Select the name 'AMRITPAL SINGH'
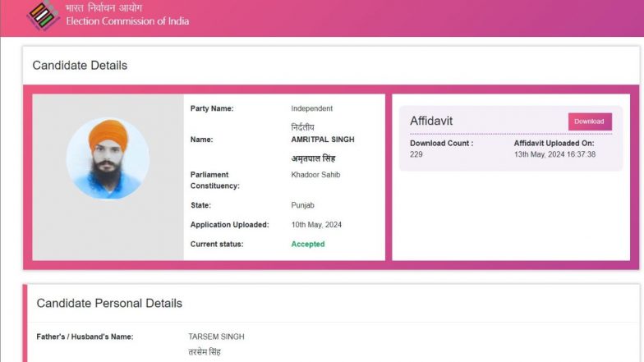644x362 pixels. [x=322, y=140]
